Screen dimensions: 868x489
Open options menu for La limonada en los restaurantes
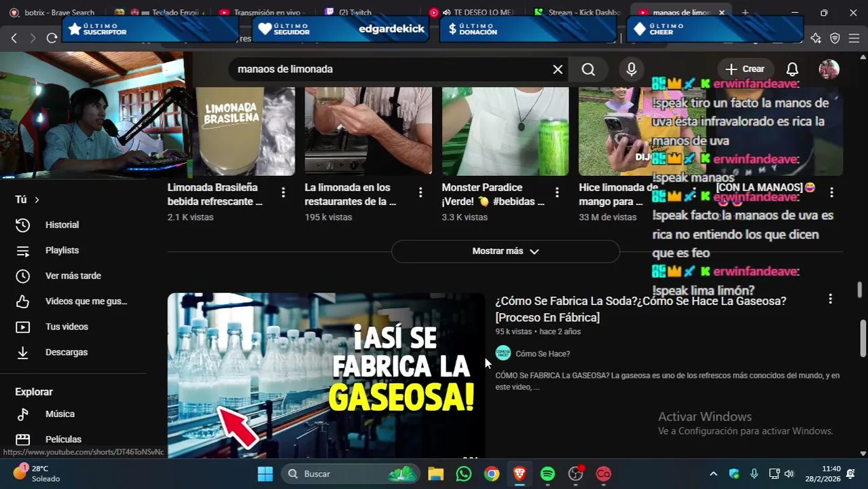[420, 193]
